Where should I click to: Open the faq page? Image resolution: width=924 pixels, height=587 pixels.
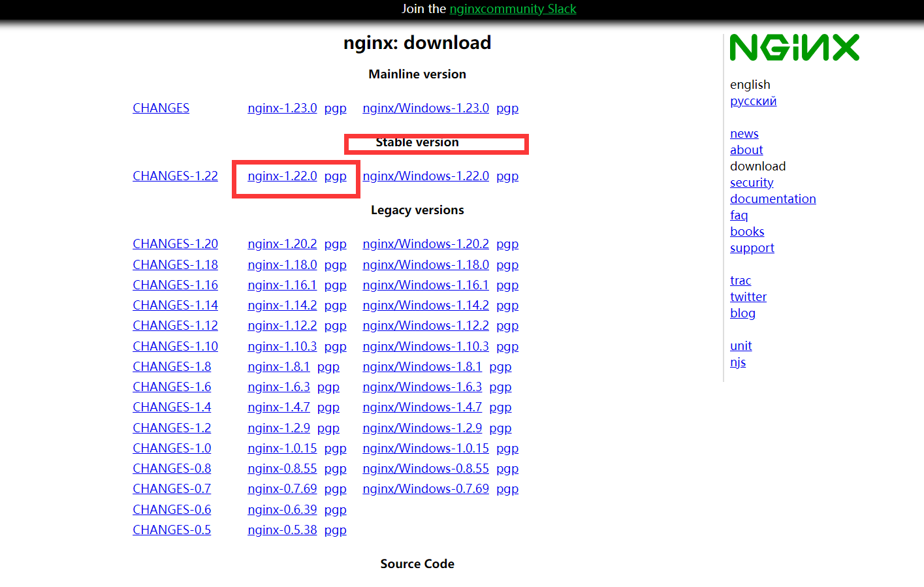click(739, 215)
